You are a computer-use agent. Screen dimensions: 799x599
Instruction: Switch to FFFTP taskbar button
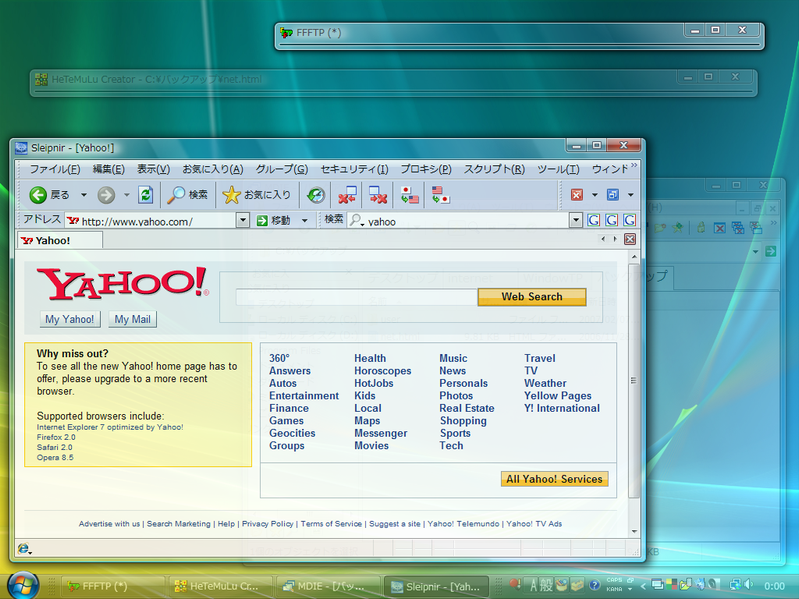point(113,586)
